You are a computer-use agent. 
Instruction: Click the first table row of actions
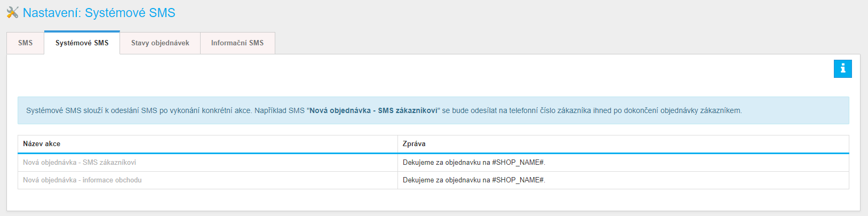tap(433, 163)
